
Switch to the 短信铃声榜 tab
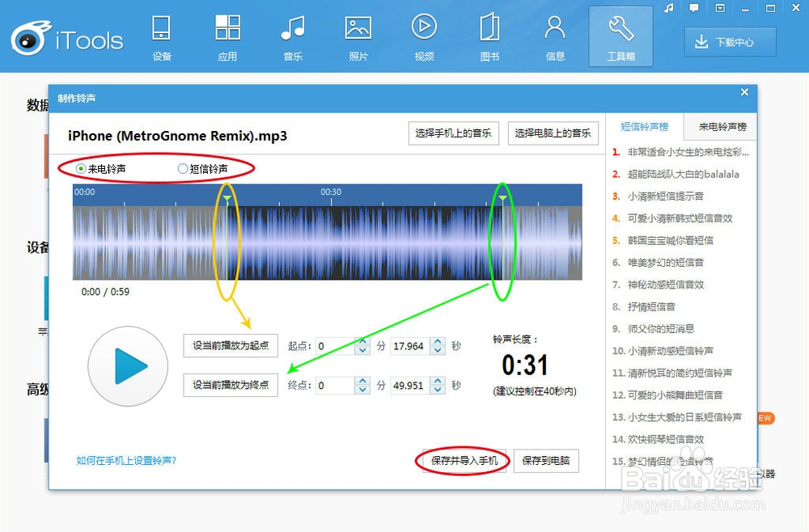(x=645, y=127)
